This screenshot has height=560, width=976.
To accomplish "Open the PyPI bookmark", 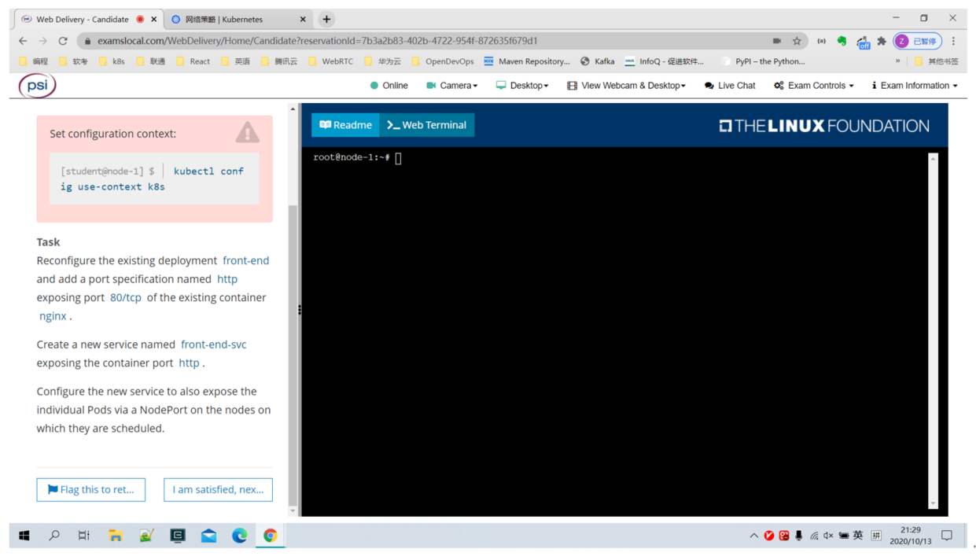I will [763, 61].
